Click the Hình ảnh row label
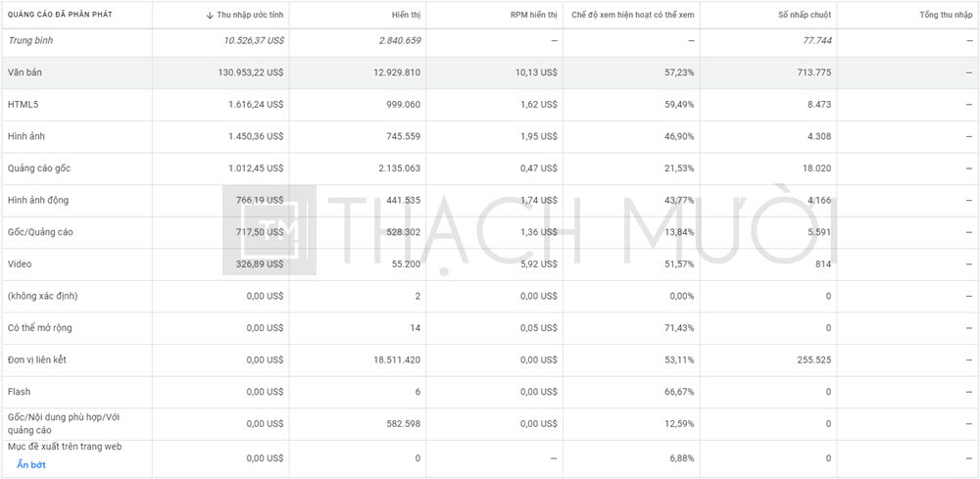 (x=26, y=137)
